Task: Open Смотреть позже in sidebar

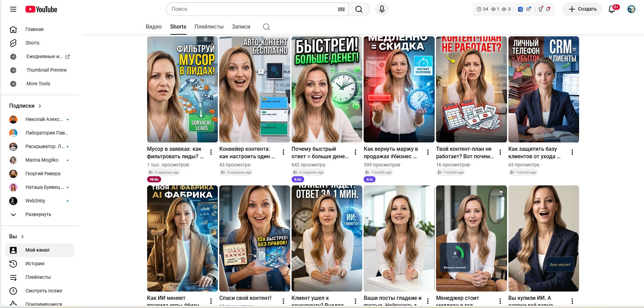Action: click(40, 291)
